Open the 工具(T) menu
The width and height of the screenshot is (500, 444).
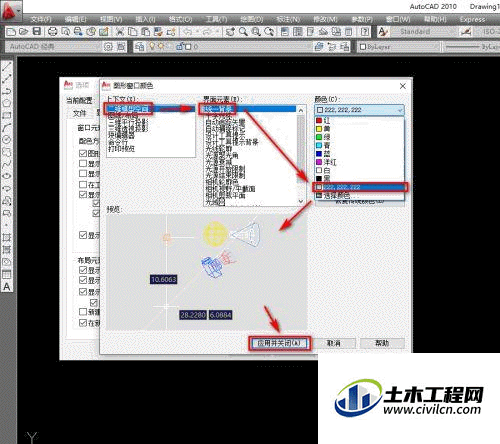pyautogui.click(x=216, y=19)
